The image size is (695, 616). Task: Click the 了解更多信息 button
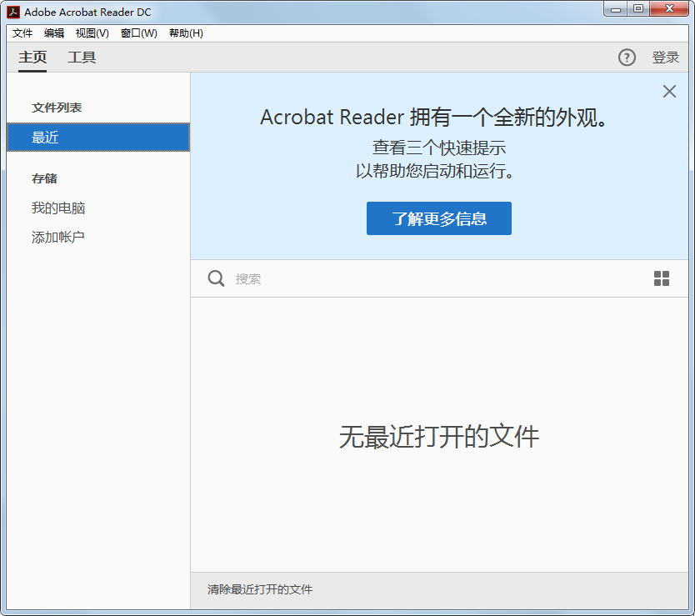pos(439,218)
